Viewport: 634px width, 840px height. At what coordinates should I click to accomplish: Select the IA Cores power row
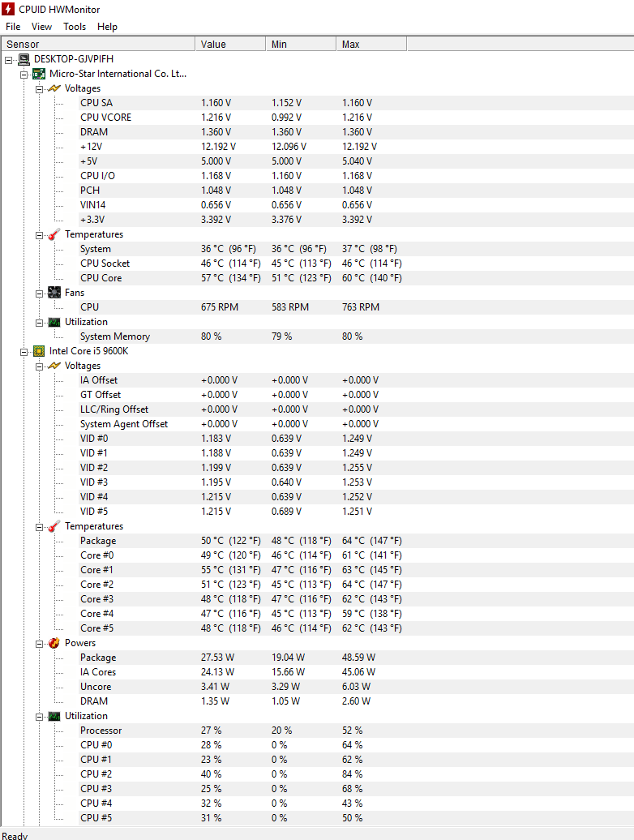point(356,672)
